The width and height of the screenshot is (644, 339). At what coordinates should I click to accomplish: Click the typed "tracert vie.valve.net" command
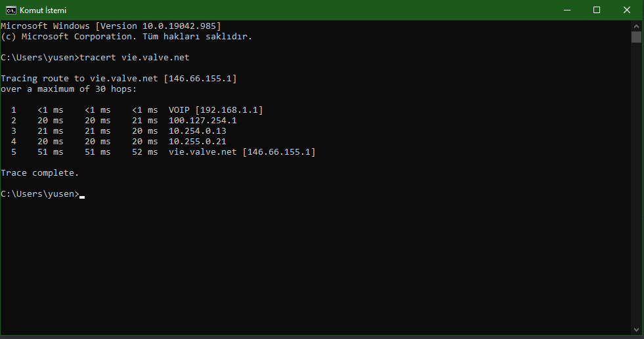click(x=134, y=58)
